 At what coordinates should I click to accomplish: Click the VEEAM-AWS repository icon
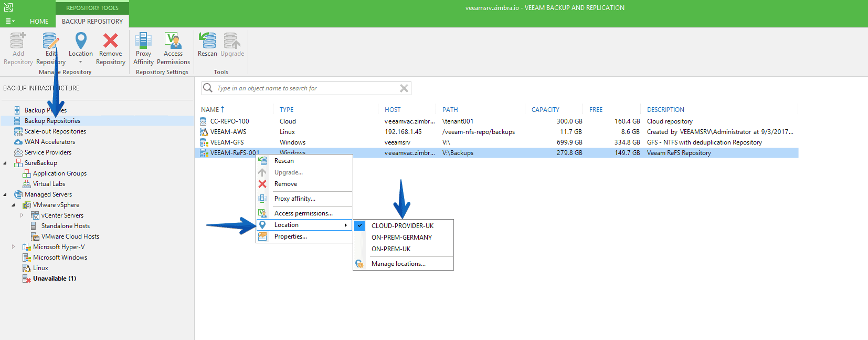coord(204,132)
